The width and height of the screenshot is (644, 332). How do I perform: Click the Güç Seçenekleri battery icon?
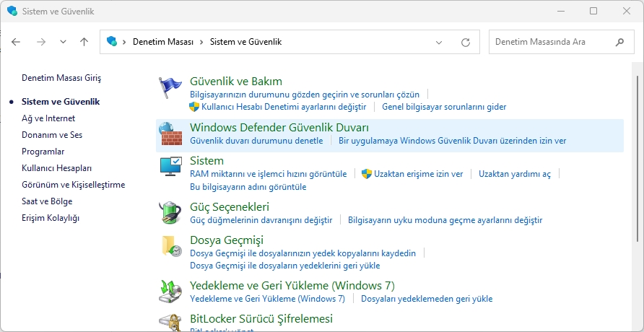[170, 212]
